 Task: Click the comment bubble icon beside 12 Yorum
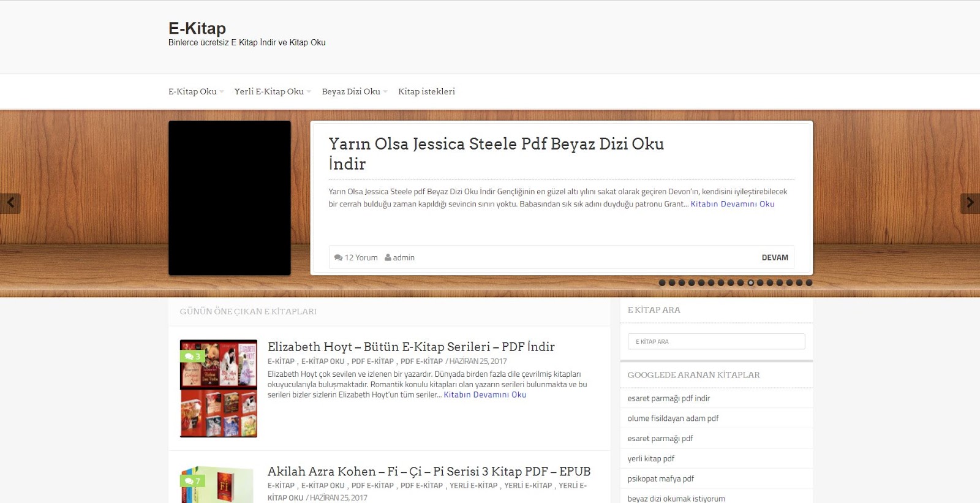[338, 258]
